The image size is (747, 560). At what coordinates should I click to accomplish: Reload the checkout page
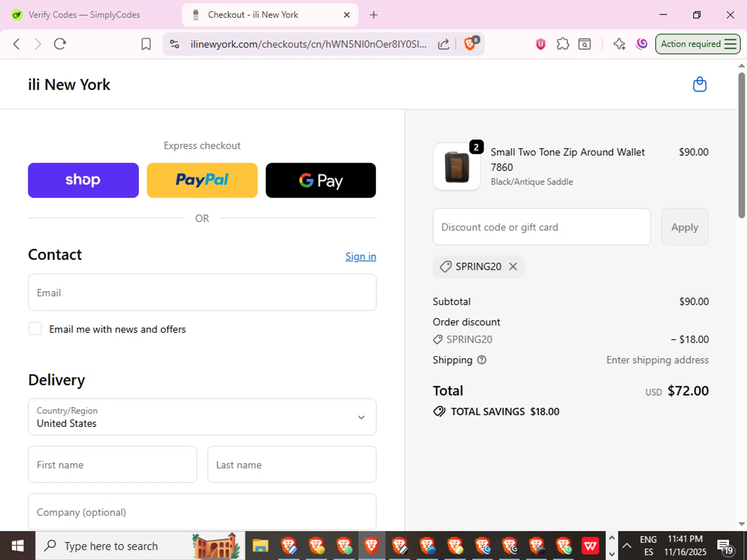coord(60,44)
